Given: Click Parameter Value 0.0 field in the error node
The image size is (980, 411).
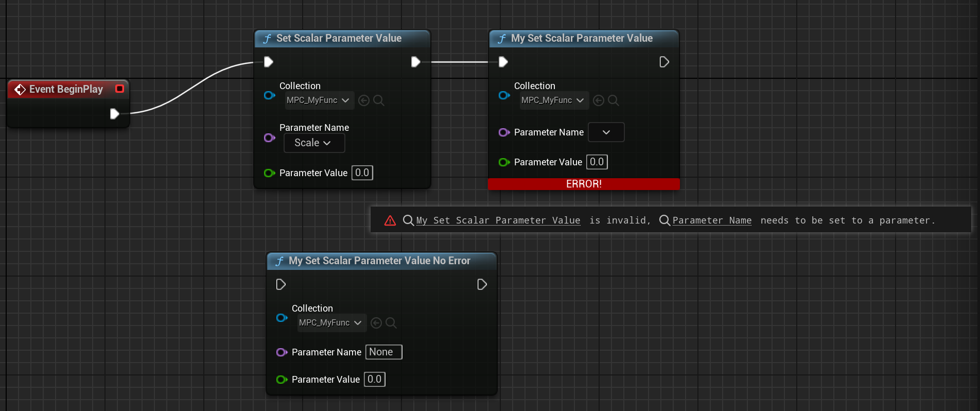Looking at the screenshot, I should click(597, 162).
